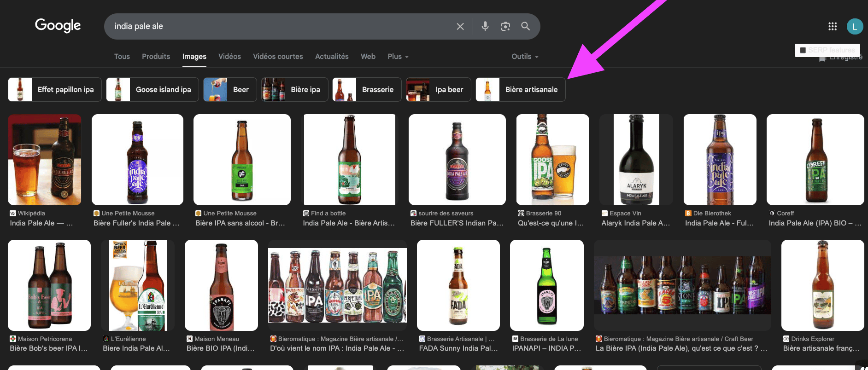Clear the search box with the X
Screen dimensions: 868x370
point(460,26)
